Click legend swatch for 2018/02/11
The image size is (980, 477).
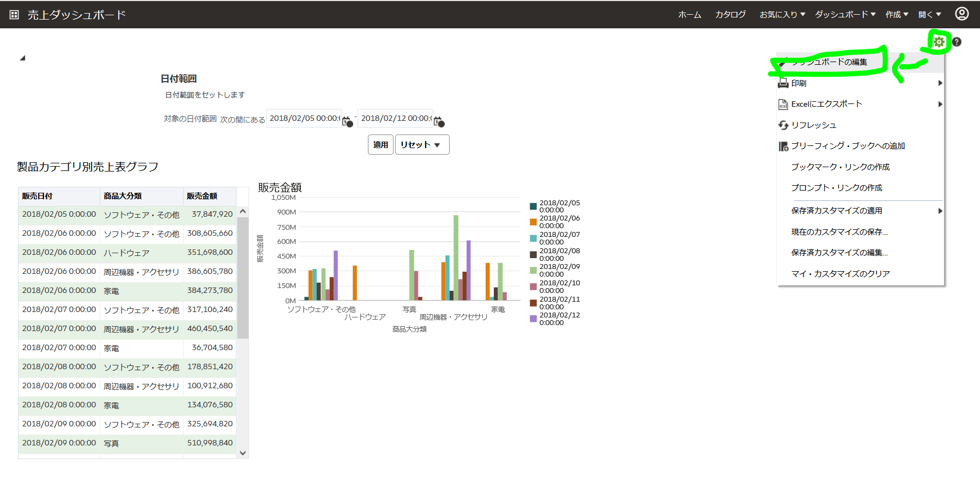(533, 303)
